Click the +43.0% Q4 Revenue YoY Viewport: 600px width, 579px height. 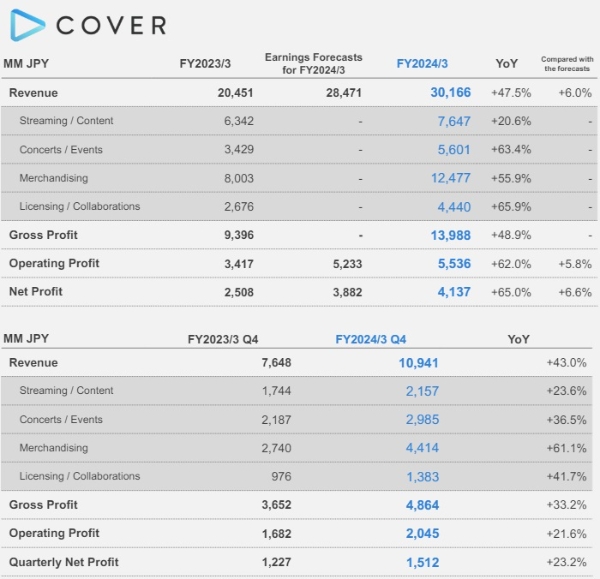(566, 362)
